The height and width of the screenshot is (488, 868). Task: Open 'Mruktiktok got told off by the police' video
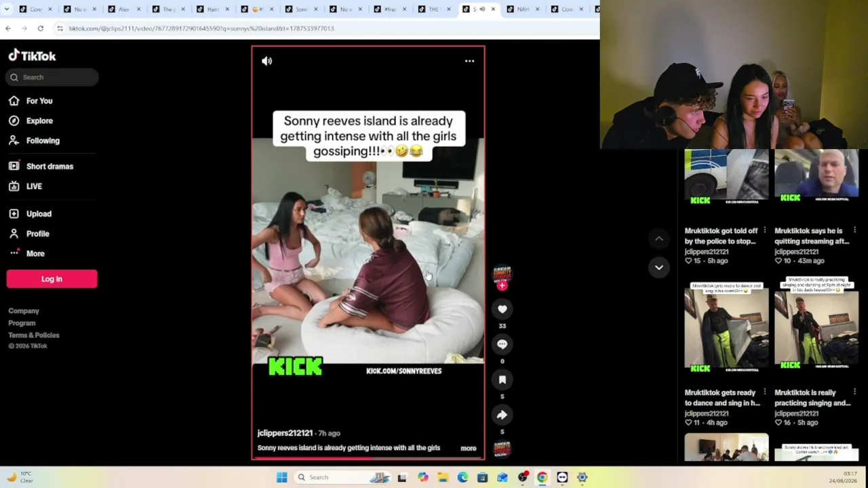coord(721,236)
